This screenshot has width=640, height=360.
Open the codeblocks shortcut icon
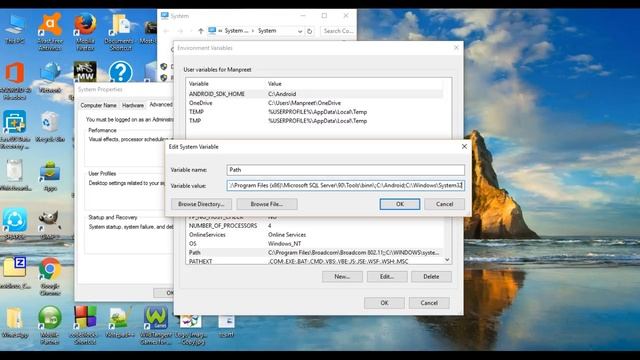[x=85, y=325]
